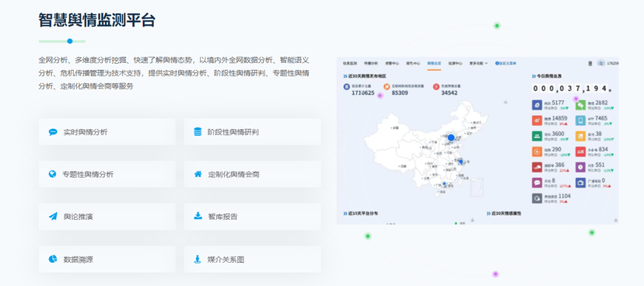Click the globe icon beside 专题性舆情分析
The image size is (644, 286).
pyautogui.click(x=52, y=174)
